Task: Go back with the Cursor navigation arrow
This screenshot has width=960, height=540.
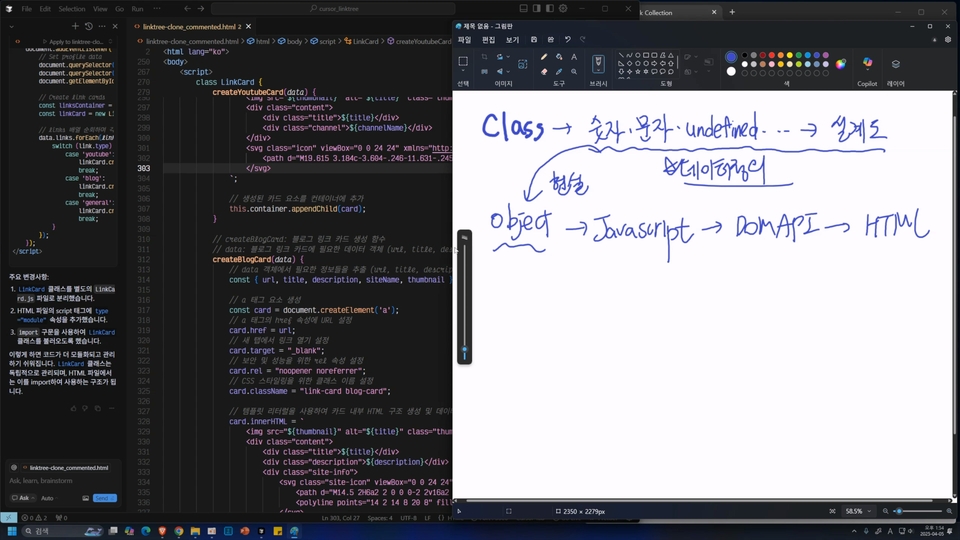Action: click(187, 9)
